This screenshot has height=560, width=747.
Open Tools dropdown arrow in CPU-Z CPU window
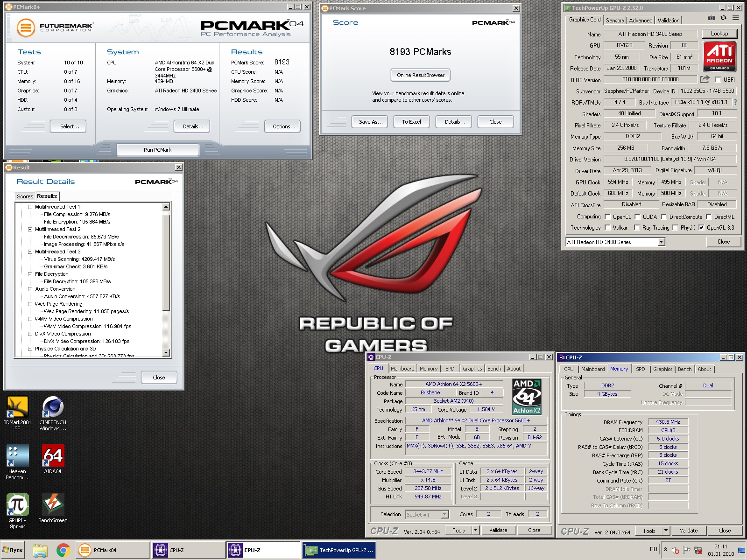(x=475, y=530)
